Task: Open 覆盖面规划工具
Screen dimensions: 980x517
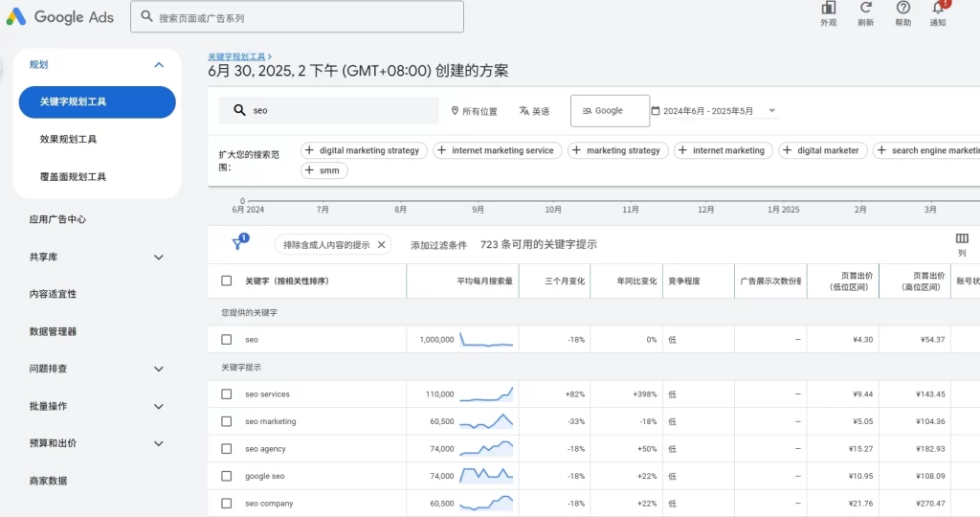Action: click(73, 177)
